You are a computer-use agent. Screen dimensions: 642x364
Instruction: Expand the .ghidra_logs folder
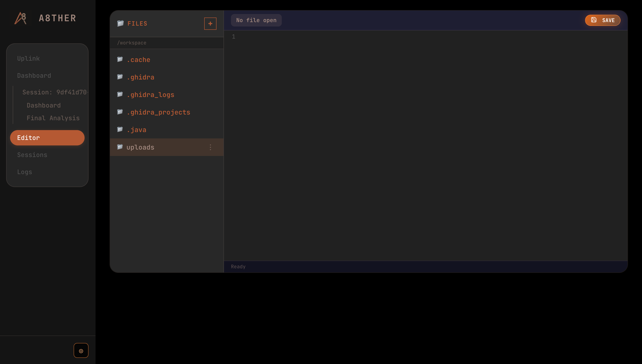[x=150, y=95]
